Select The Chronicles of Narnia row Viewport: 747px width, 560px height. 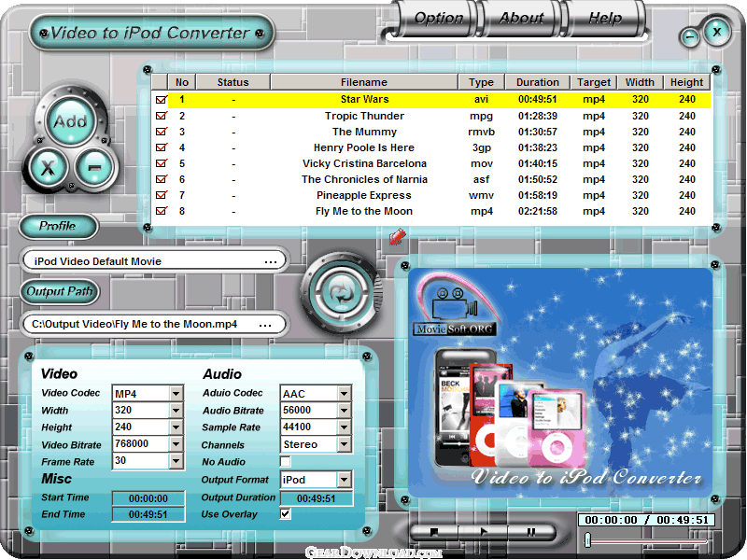pos(431,179)
